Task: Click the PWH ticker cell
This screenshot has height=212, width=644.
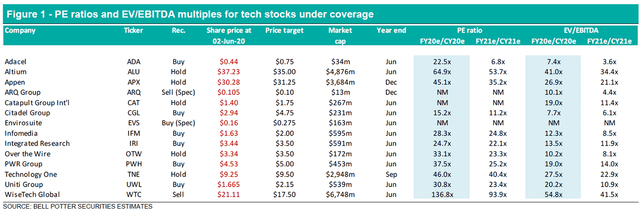Action: pos(133,164)
